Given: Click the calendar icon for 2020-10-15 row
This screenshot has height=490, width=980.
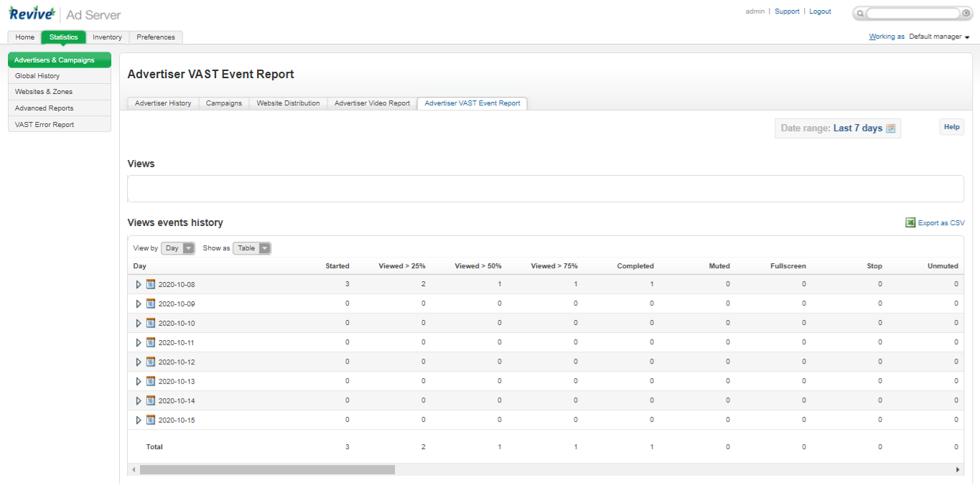Looking at the screenshot, I should [x=151, y=420].
